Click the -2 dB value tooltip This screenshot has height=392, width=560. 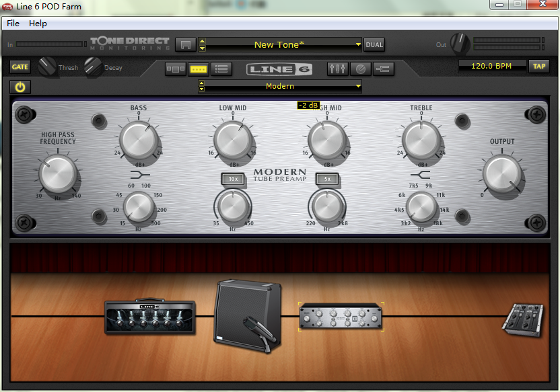308,105
